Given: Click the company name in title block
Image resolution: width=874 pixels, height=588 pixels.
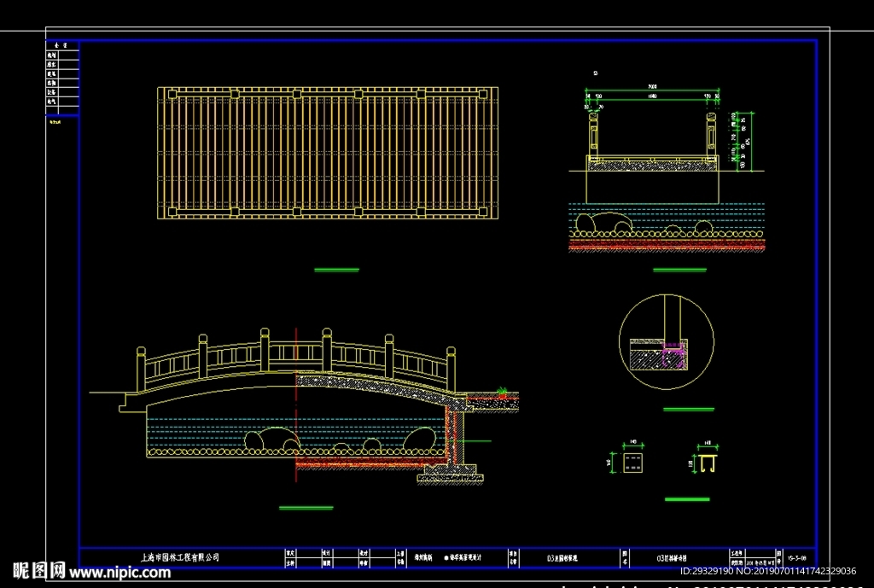Looking at the screenshot, I should [x=179, y=557].
